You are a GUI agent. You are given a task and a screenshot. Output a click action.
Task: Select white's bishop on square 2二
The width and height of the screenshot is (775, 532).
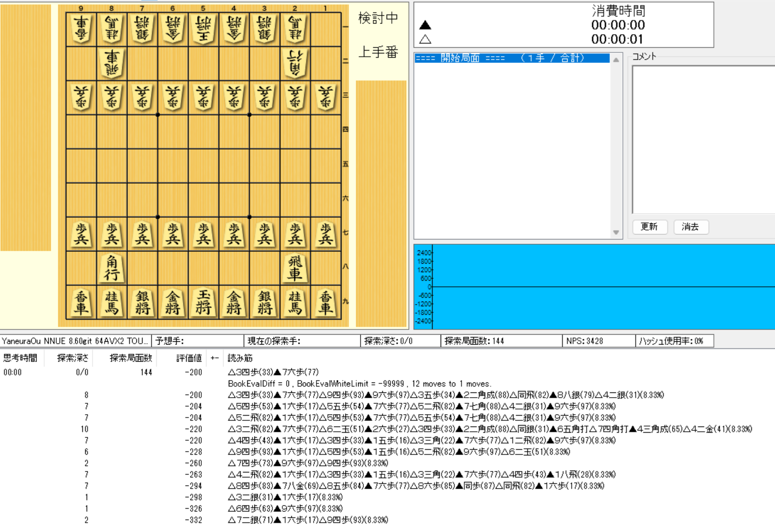coord(295,63)
